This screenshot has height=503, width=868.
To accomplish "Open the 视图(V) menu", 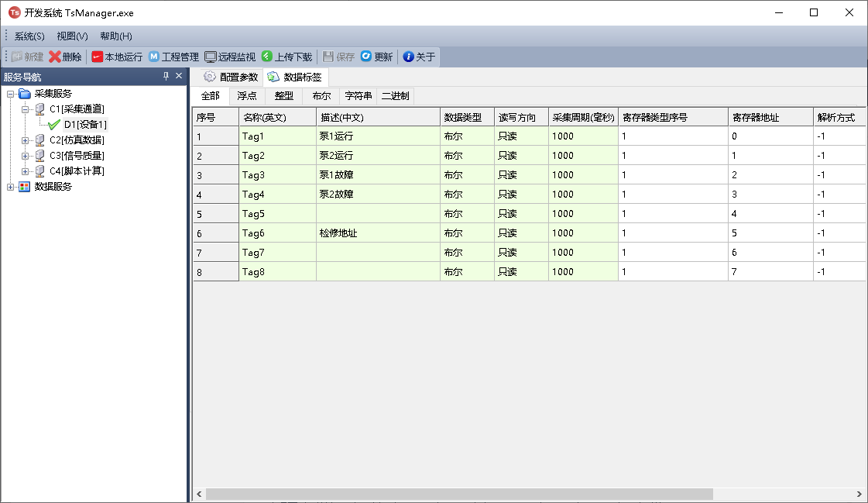I will (x=72, y=36).
